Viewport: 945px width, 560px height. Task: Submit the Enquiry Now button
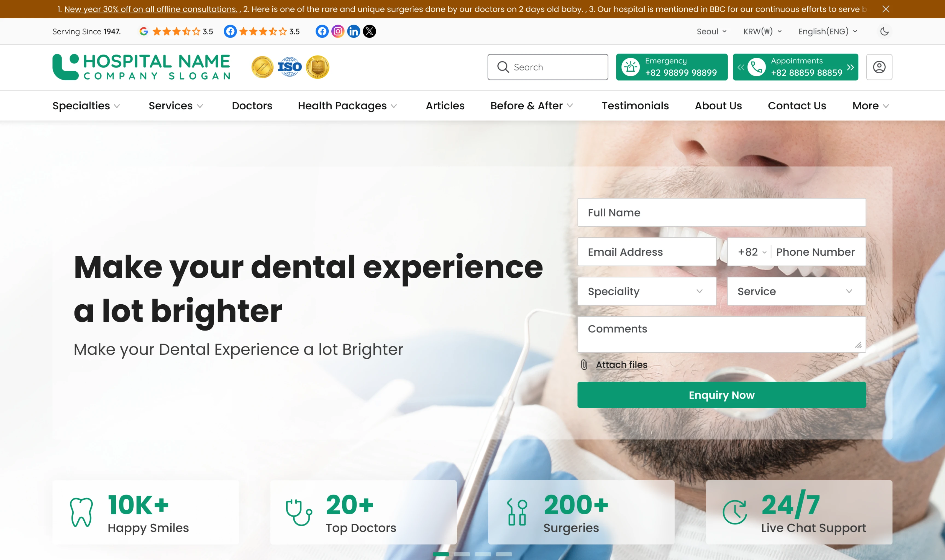click(721, 395)
